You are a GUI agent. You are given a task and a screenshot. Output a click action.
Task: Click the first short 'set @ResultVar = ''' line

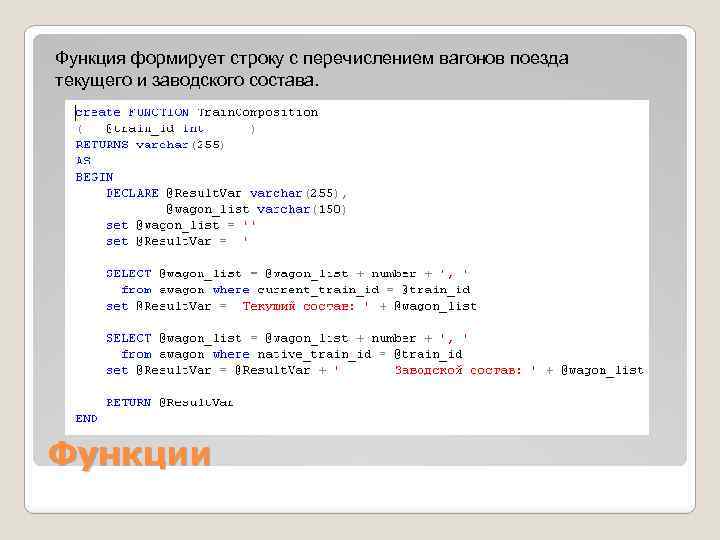click(x=177, y=242)
